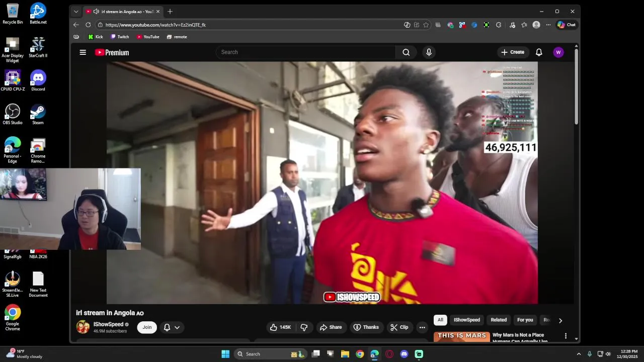The image size is (644, 362).
Task: Open tab actions menu chevron
Action: tap(76, 11)
